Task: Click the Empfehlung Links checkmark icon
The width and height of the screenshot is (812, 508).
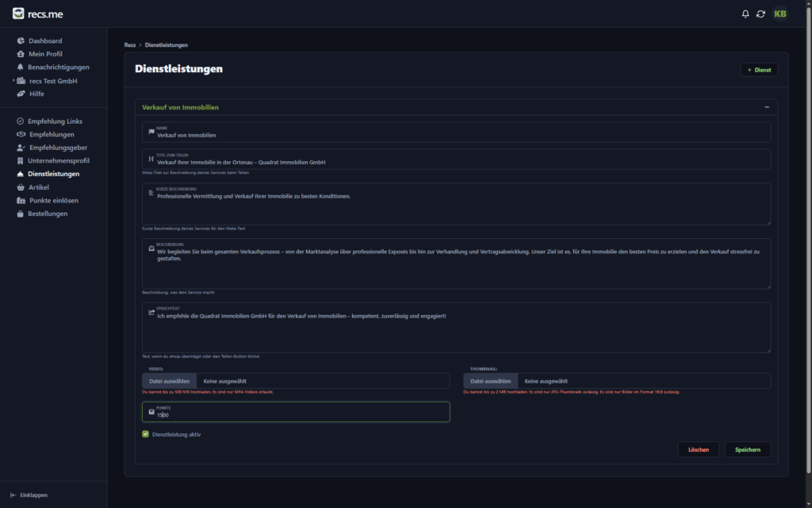Action: [21, 121]
